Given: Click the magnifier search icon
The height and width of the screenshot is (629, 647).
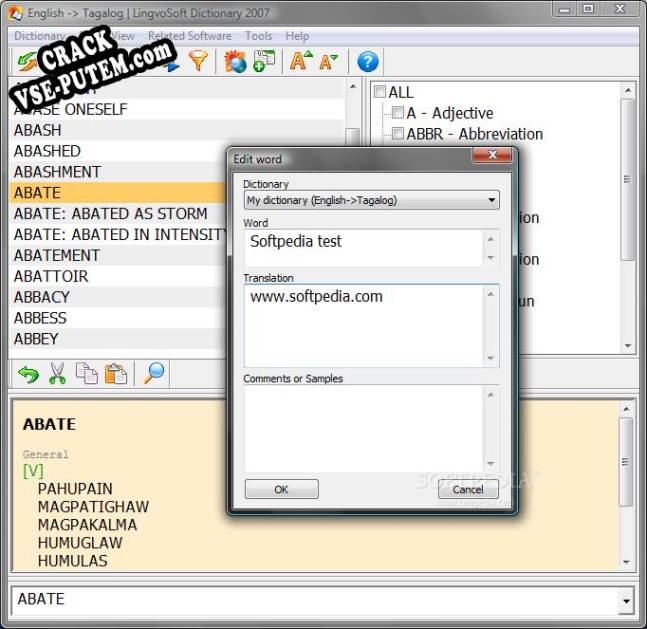Looking at the screenshot, I should (x=153, y=373).
